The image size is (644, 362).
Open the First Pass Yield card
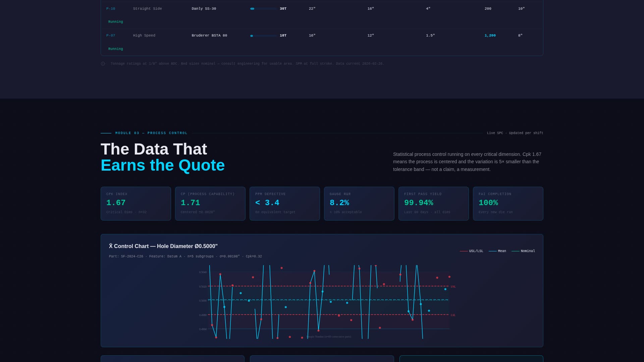[x=433, y=203]
